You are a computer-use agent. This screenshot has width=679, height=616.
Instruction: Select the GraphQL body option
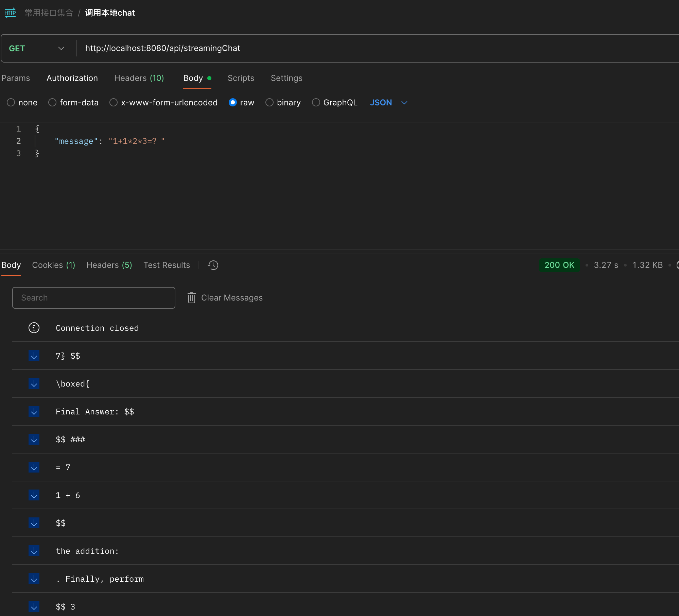316,103
